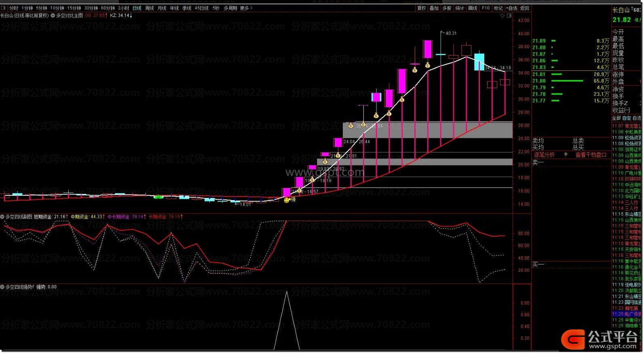Click the 21.80 order book row with 65.8万
This screenshot has height=353, width=644.
pos(570,81)
